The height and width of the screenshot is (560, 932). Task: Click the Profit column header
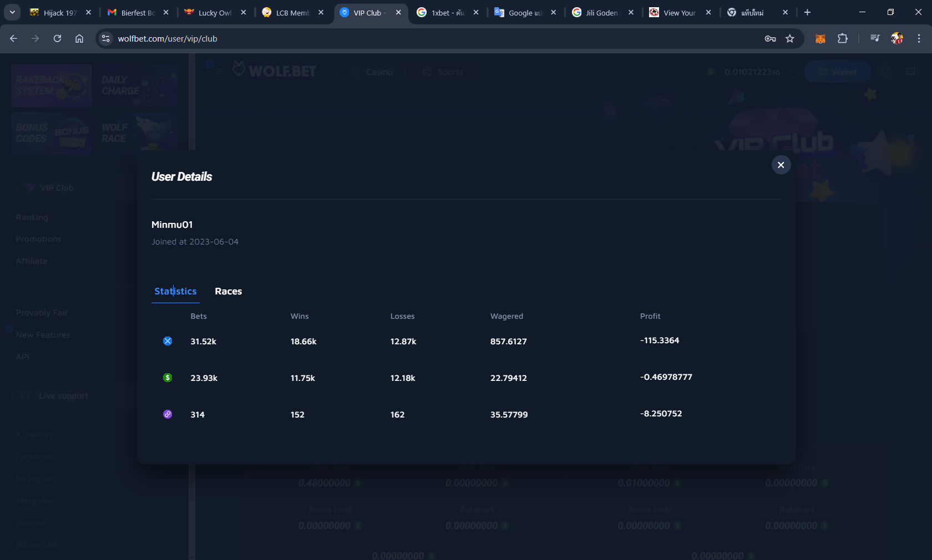[x=650, y=316]
